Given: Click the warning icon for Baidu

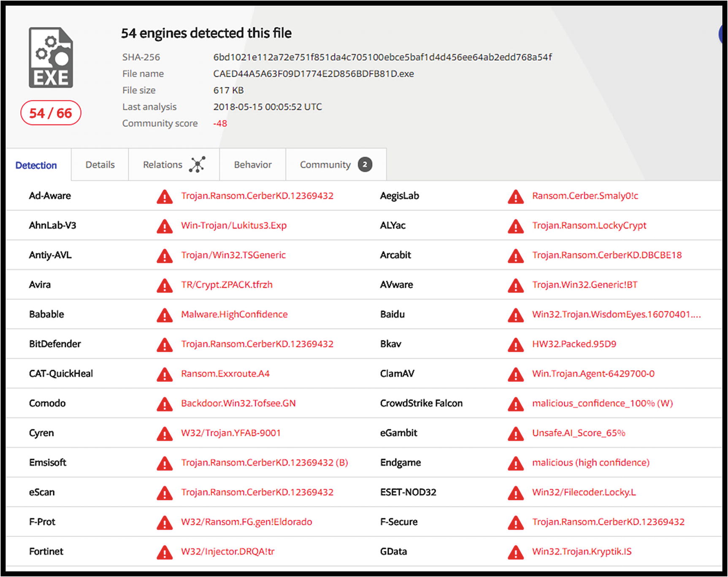Looking at the screenshot, I should [516, 315].
